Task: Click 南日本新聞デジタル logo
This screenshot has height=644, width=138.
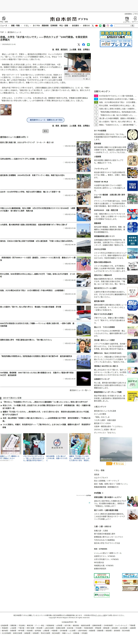Action: tap(69, 19)
